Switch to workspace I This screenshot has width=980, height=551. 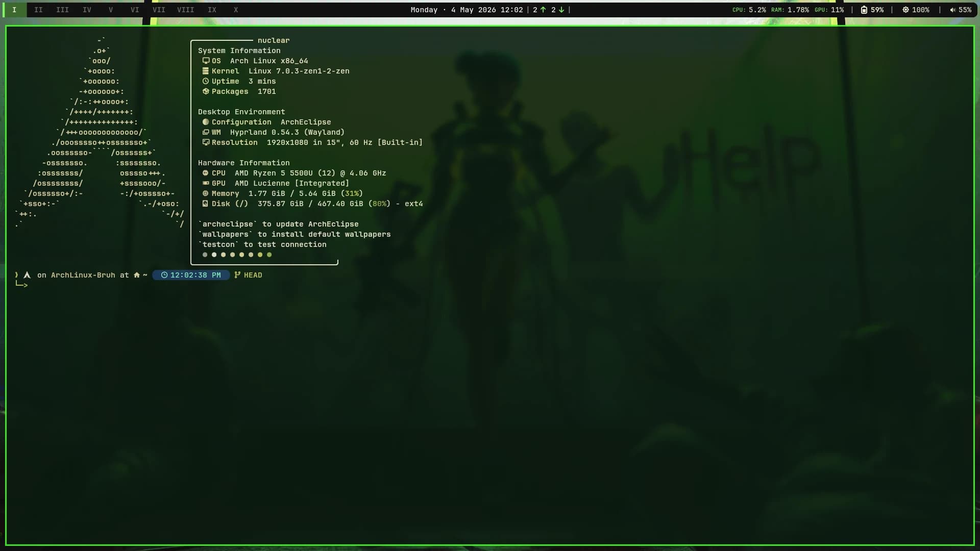14,10
